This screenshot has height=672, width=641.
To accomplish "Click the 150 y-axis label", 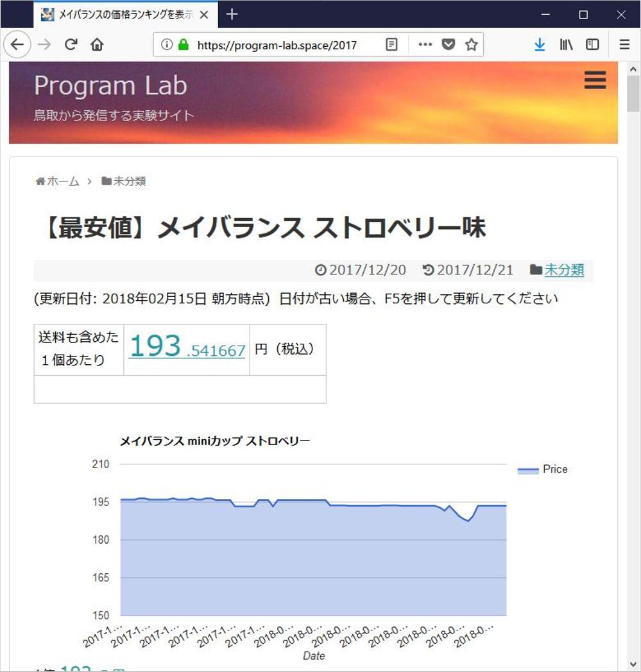I will pos(101,616).
